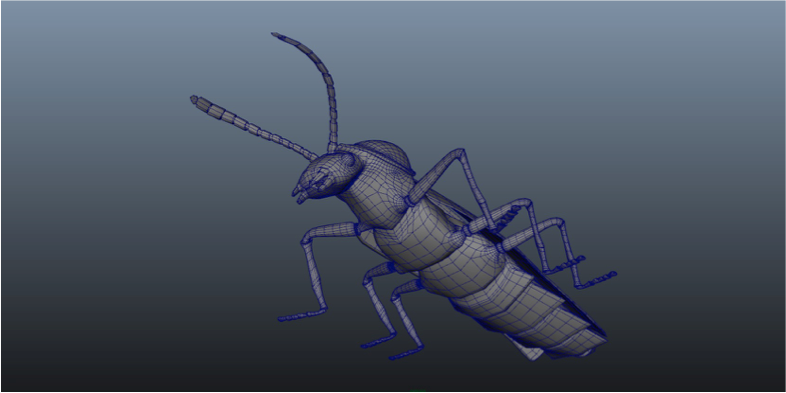Image resolution: width=786 pixels, height=393 pixels.
Task: Select the tip of the upright antenna
Action: coord(276,35)
